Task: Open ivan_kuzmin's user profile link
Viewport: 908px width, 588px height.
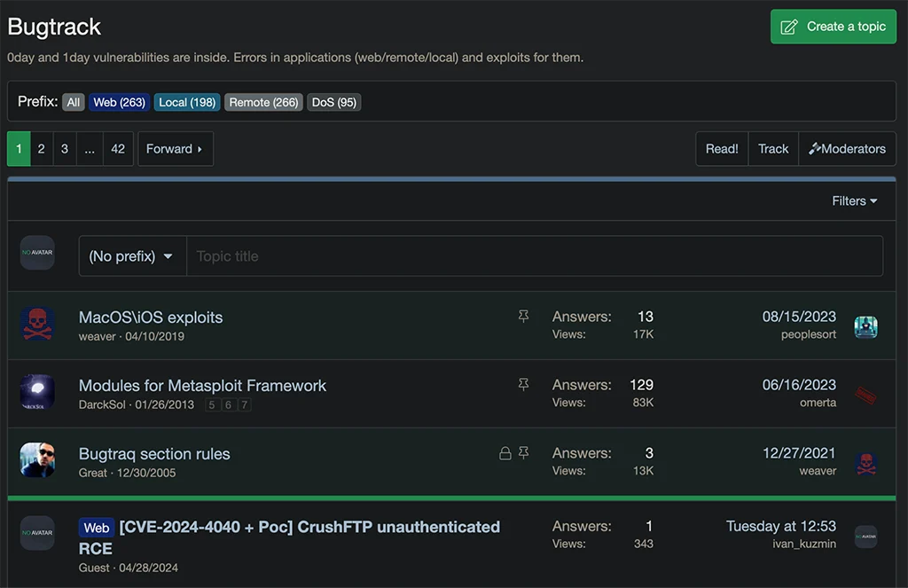Action: 804,544
